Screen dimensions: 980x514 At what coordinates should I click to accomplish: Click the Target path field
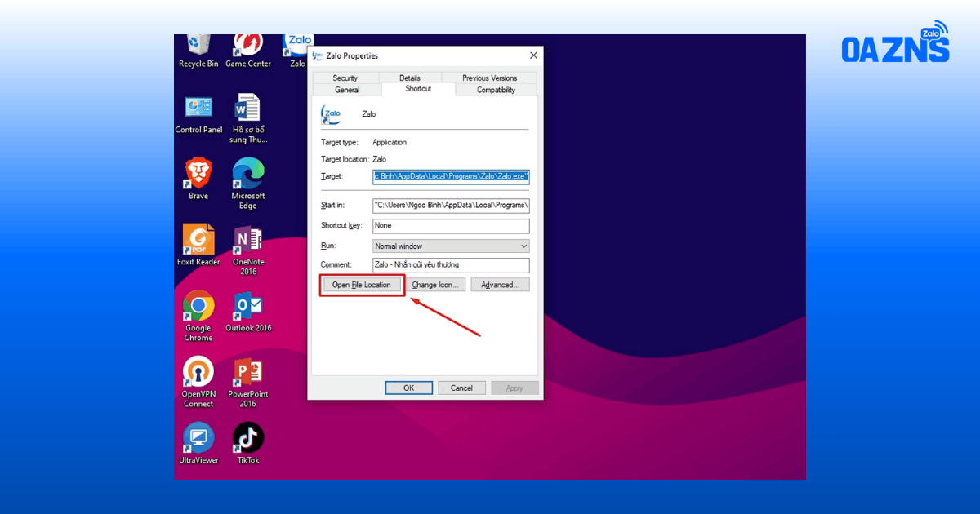click(x=451, y=176)
